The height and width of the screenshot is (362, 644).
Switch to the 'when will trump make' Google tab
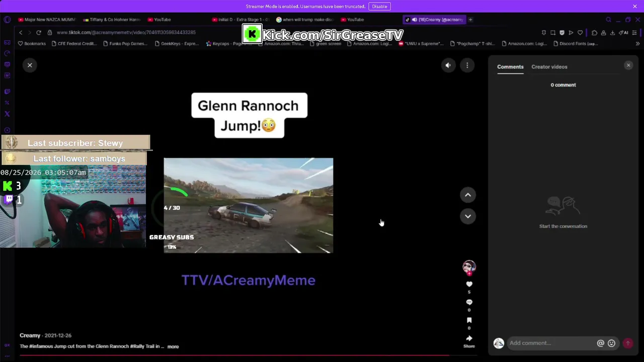pyautogui.click(x=304, y=20)
